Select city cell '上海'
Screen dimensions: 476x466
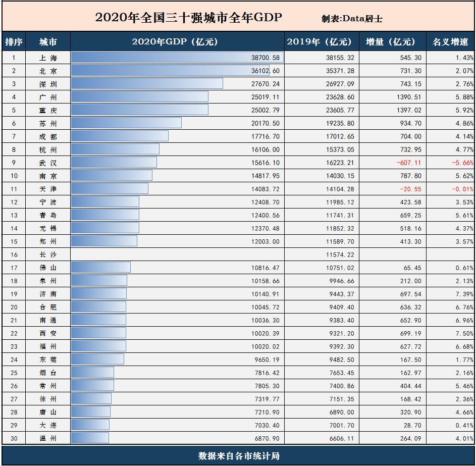(x=48, y=58)
